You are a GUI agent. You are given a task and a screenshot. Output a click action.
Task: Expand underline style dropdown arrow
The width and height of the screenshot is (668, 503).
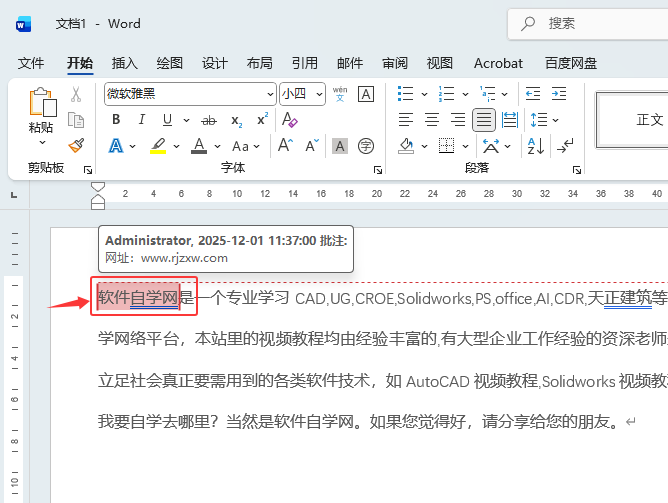[186, 121]
